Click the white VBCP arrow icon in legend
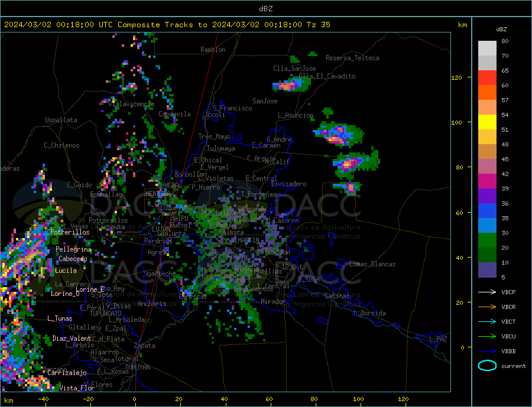 click(x=487, y=292)
